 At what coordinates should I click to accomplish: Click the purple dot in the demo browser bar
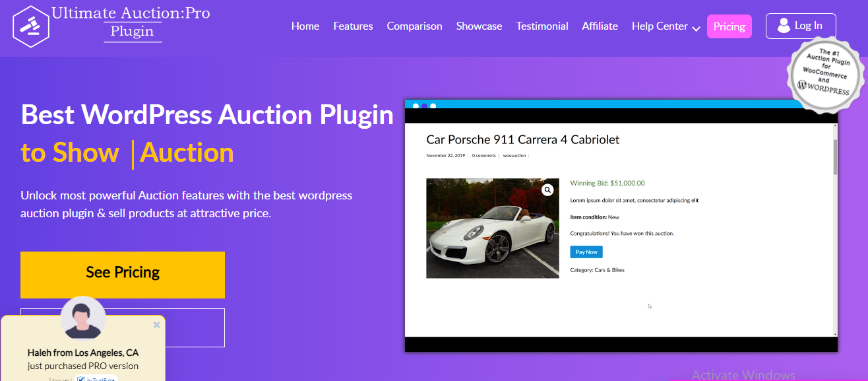(424, 105)
